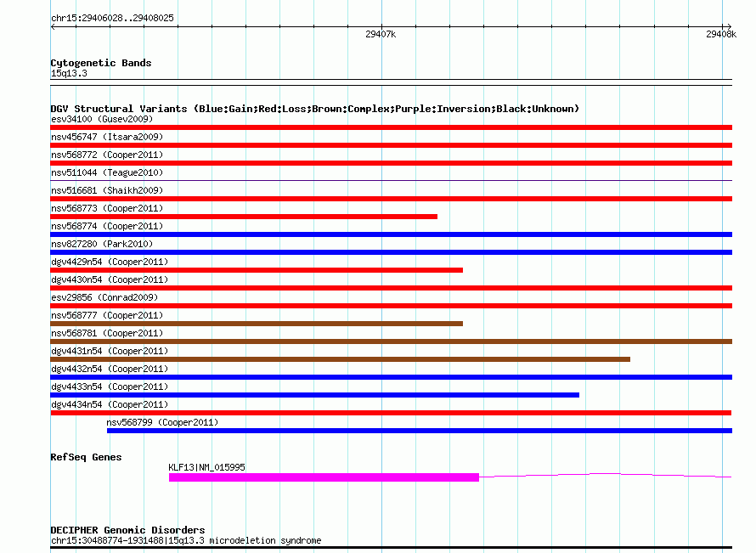
Task: Click the KLF13|NM_015995 gene label
Action: 207,467
